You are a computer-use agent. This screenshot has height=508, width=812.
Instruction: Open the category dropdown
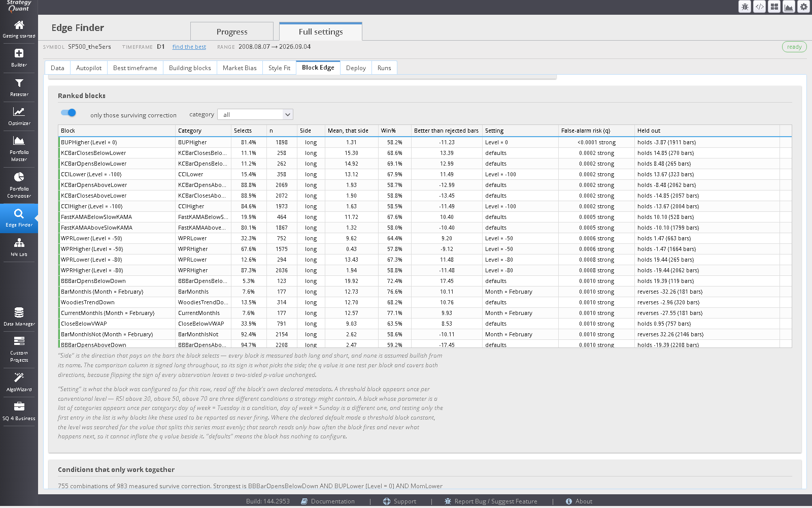click(x=255, y=114)
